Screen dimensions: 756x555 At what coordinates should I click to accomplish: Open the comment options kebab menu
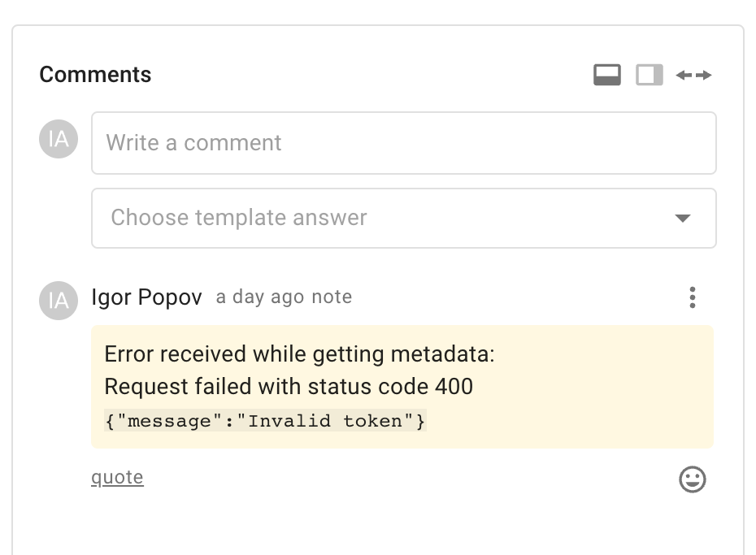click(x=693, y=297)
